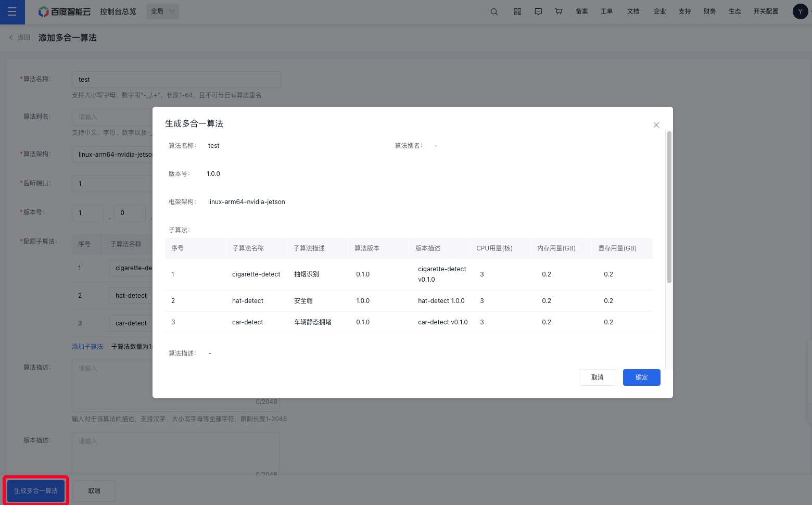
Task: Click the 添加子算法 link
Action: (x=87, y=347)
